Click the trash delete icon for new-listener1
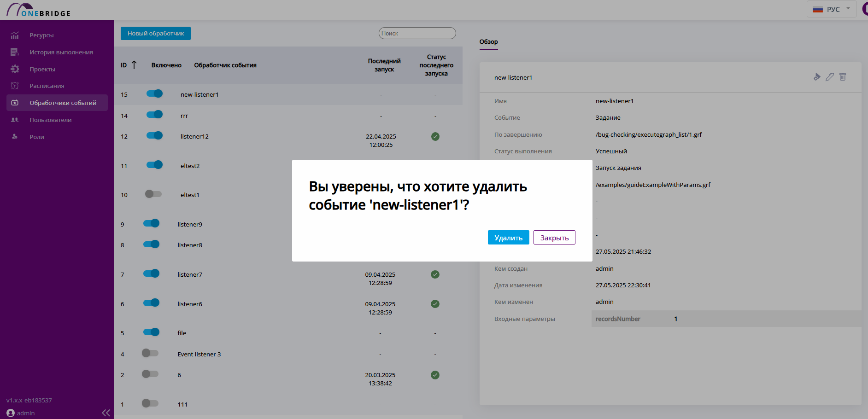Image resolution: width=868 pixels, height=419 pixels. pyautogui.click(x=843, y=77)
